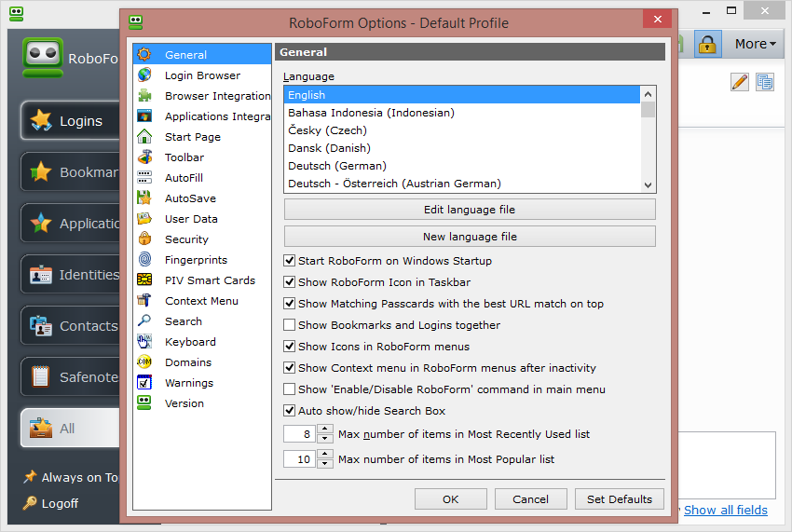Open the Login Browser options category
Screen dimensions: 792x532
click(x=202, y=75)
